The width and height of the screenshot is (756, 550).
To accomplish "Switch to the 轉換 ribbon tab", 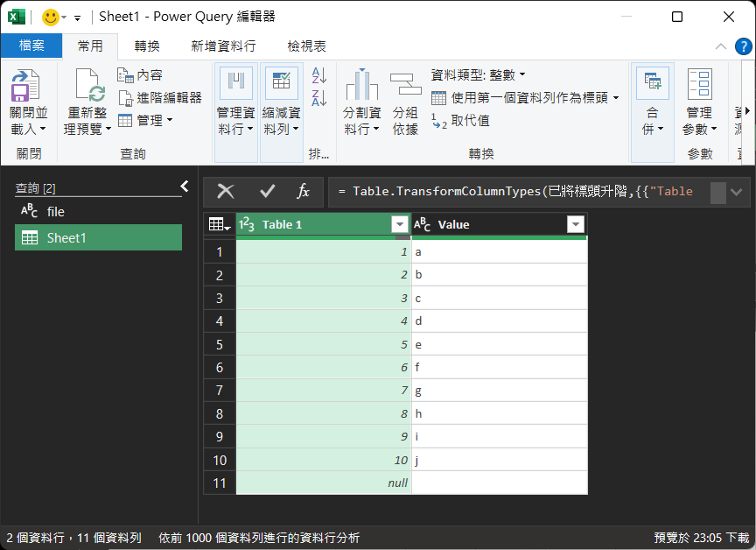I will (147, 46).
